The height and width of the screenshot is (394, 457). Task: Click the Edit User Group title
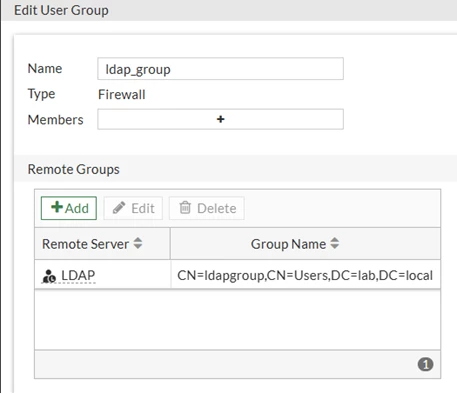click(61, 10)
